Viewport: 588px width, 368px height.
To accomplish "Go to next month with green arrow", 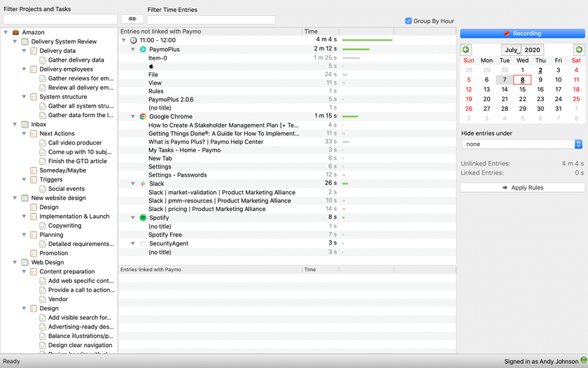I will click(579, 50).
